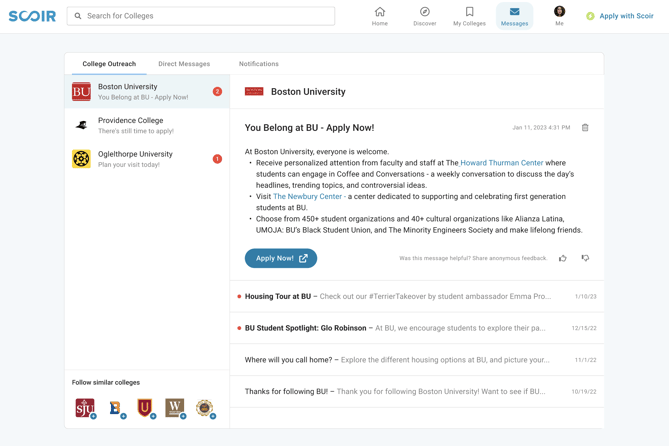Image resolution: width=669 pixels, height=446 pixels.
Task: Open Housing Tour at BU message
Action: click(x=417, y=296)
